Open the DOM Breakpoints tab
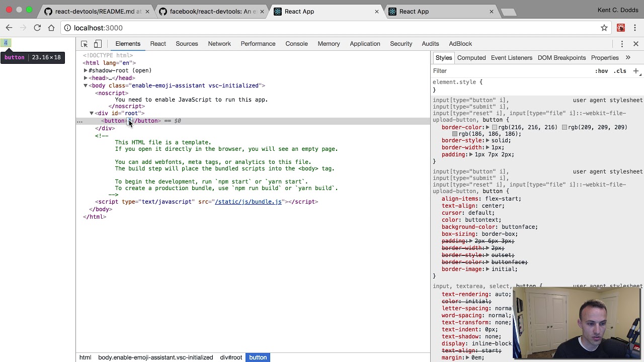 tap(561, 58)
